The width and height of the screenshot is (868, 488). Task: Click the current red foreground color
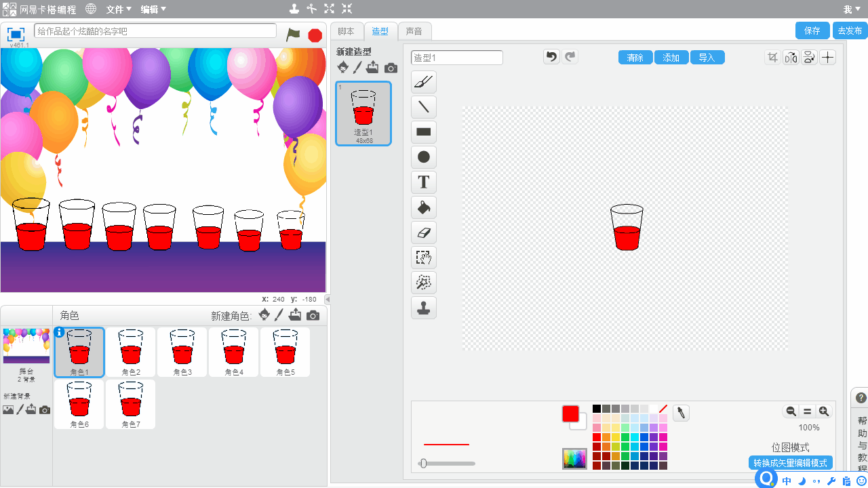tap(570, 413)
